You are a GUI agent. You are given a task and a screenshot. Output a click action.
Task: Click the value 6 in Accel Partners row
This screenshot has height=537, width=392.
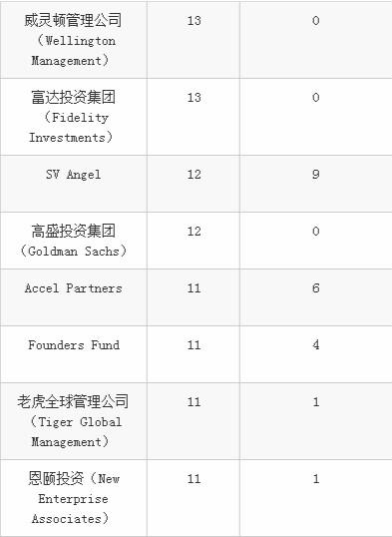coord(315,288)
